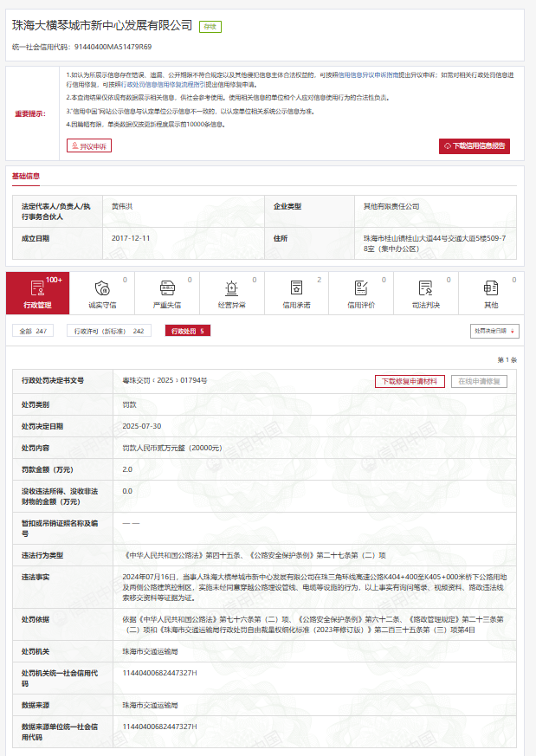This screenshot has width=536, height=756.
Task: Open the 严重失信 category icon
Action: pyautogui.click(x=167, y=288)
